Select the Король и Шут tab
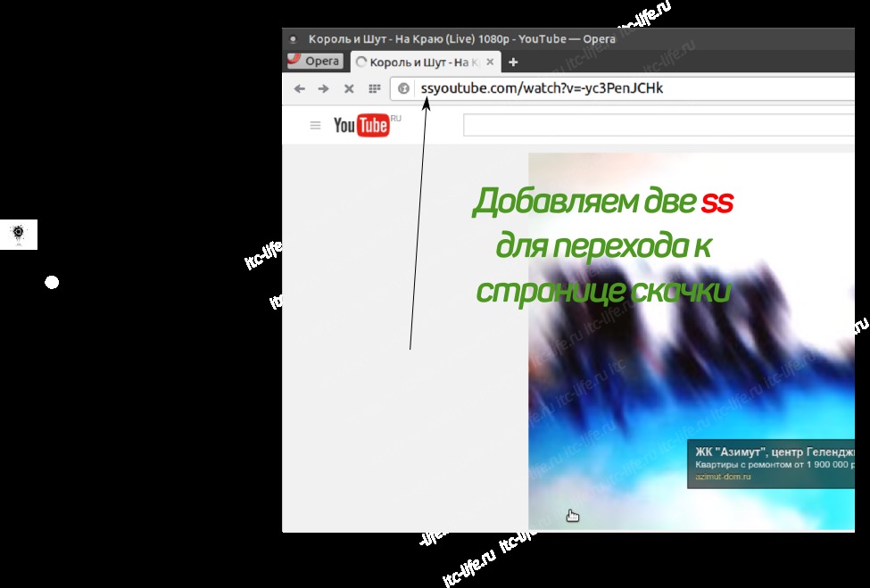 pyautogui.click(x=425, y=62)
